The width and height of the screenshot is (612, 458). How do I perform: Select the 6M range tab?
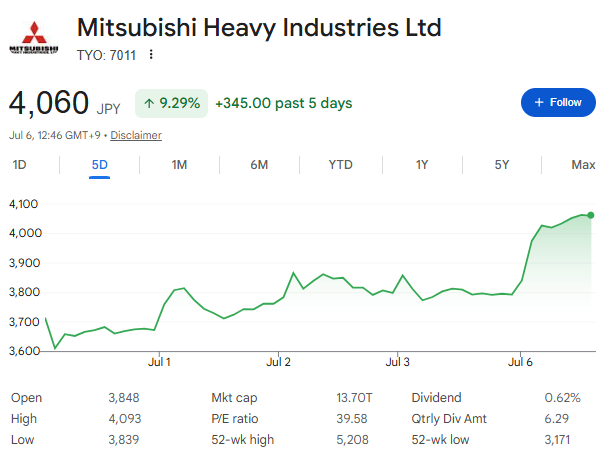pos(259,165)
